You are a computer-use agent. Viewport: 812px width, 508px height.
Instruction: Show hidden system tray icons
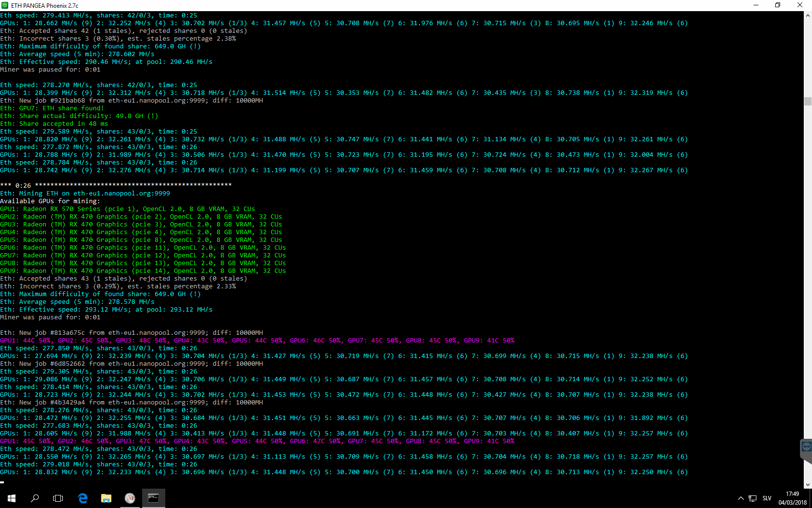(740, 498)
